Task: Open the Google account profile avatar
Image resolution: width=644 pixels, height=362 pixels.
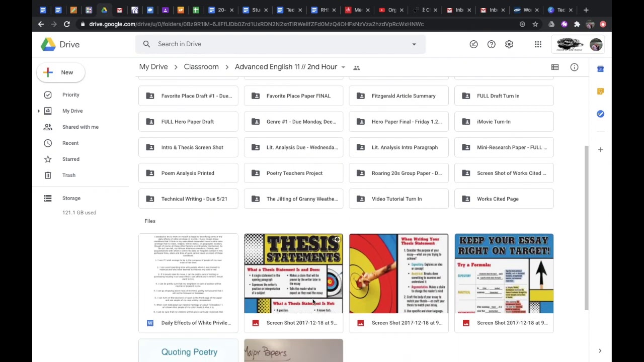Action: point(596,44)
